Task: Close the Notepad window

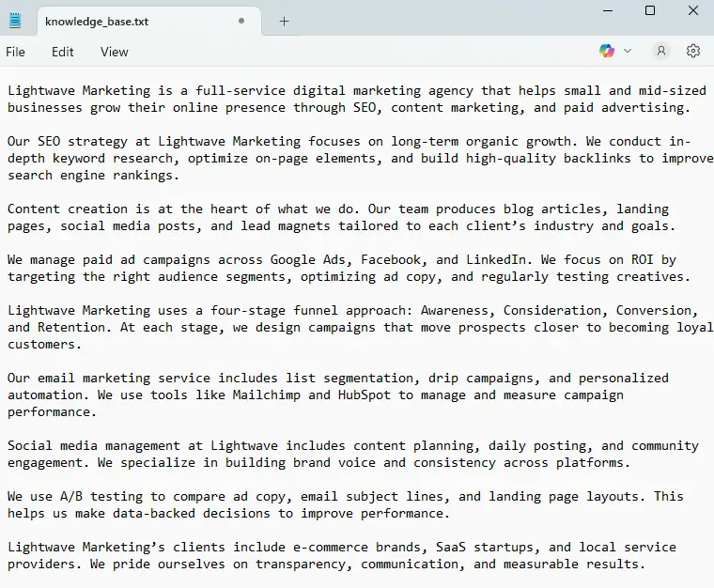Action: point(693,10)
